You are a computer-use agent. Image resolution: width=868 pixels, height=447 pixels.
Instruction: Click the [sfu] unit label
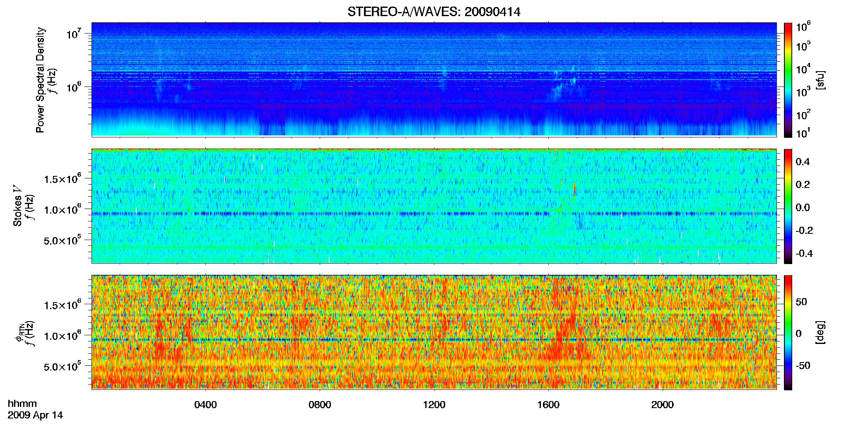click(x=820, y=80)
